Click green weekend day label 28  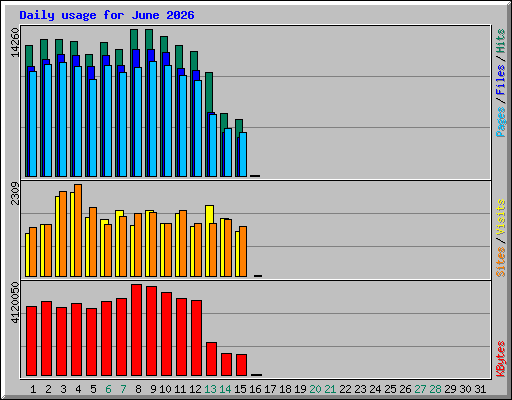pyautogui.click(x=435, y=389)
